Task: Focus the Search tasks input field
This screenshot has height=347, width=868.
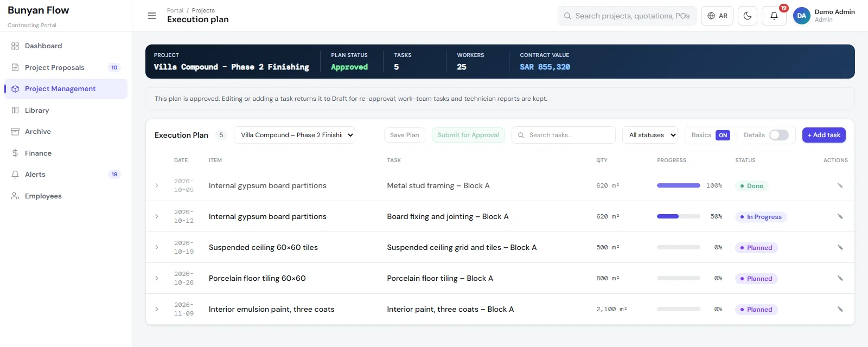Action: [564, 135]
